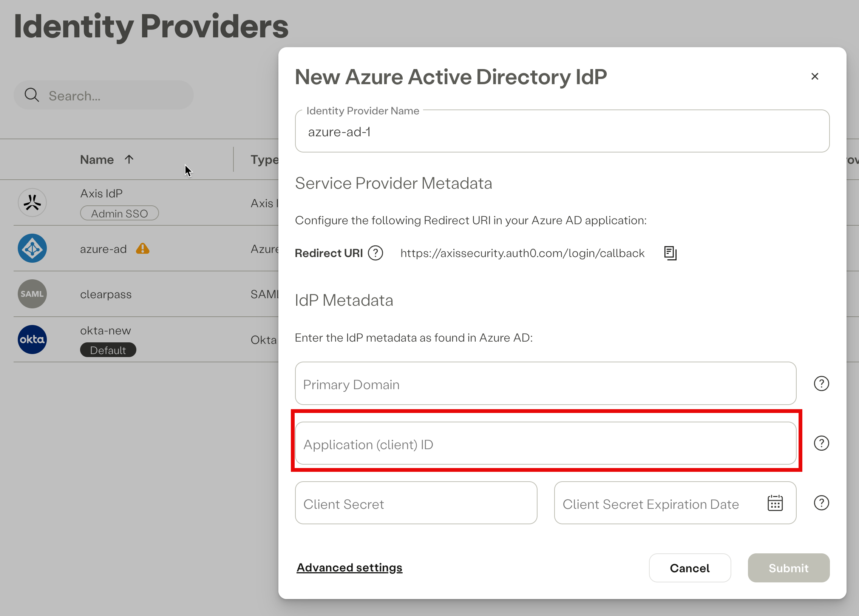Edit the Identity Provider Name field
859x616 pixels.
(x=562, y=131)
